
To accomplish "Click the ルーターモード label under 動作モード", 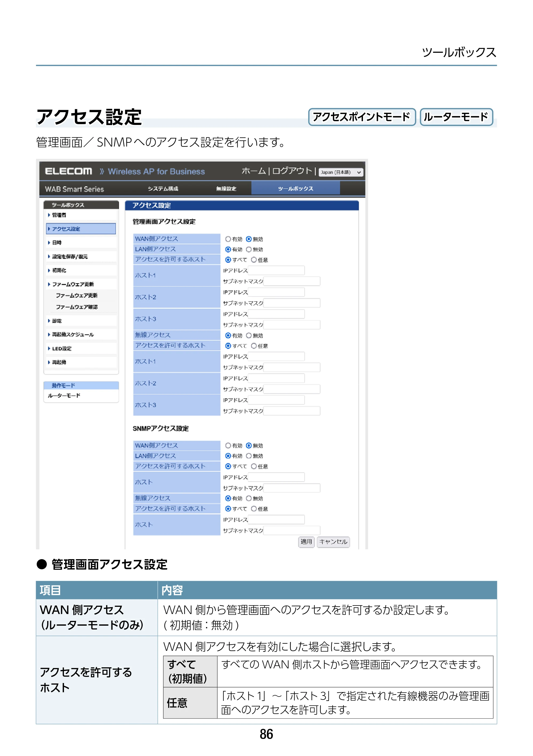I will [64, 396].
